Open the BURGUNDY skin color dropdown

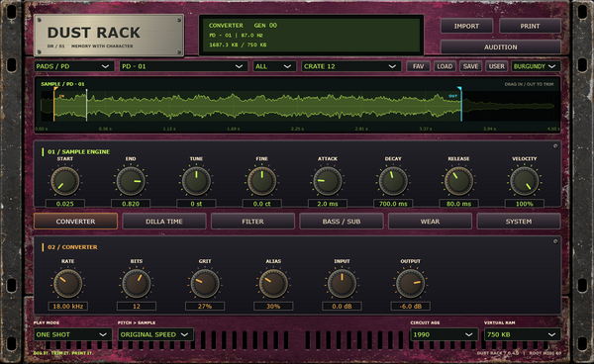click(x=536, y=66)
